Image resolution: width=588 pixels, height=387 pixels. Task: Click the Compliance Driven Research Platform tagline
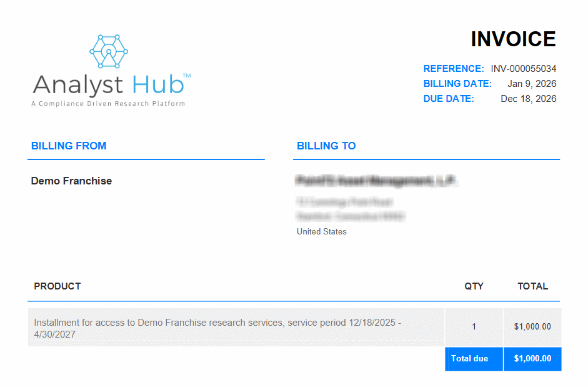tap(108, 104)
